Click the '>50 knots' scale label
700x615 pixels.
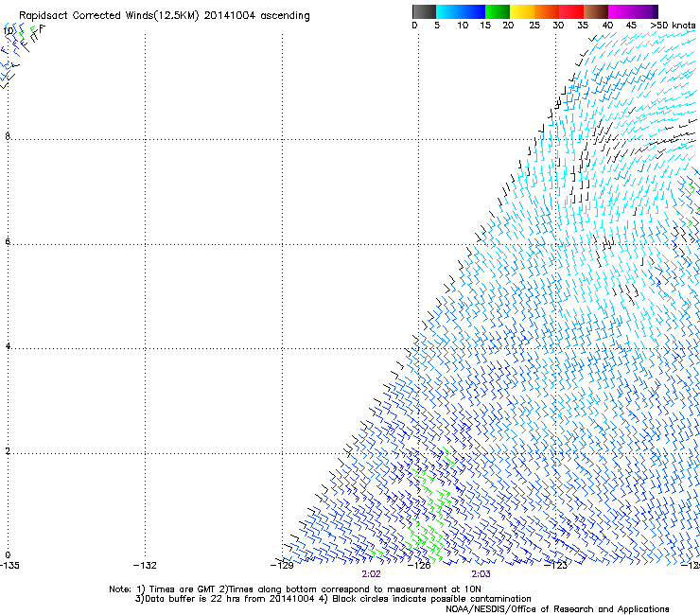point(673,25)
